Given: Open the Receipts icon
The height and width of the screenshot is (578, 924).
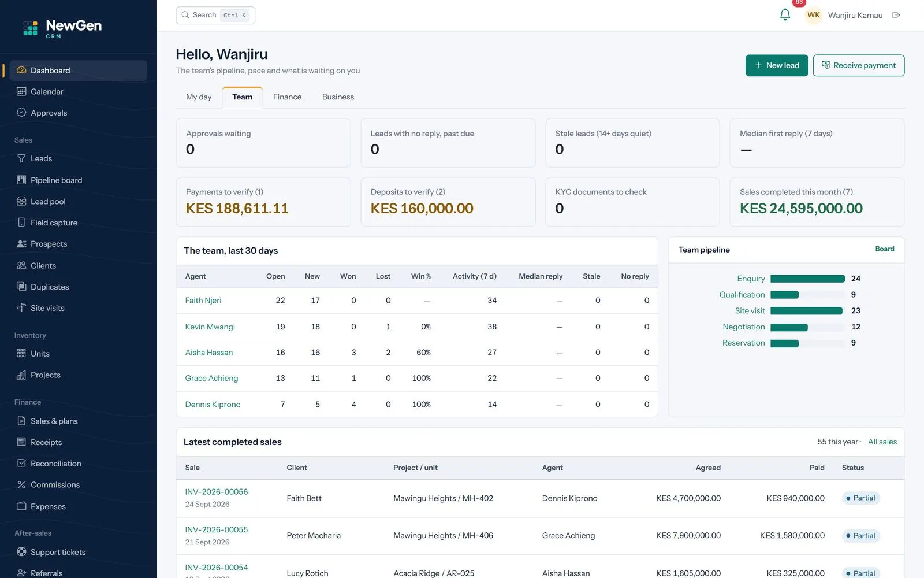Looking at the screenshot, I should [x=21, y=442].
